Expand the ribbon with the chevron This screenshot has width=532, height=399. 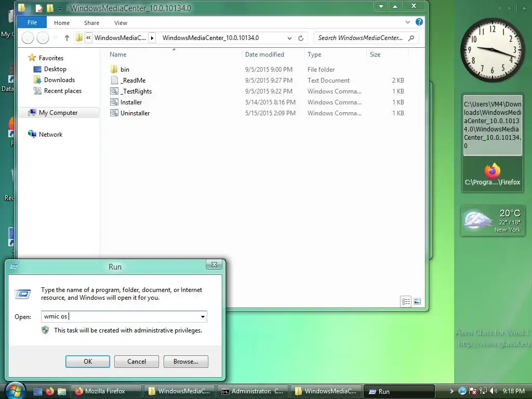pyautogui.click(x=407, y=22)
